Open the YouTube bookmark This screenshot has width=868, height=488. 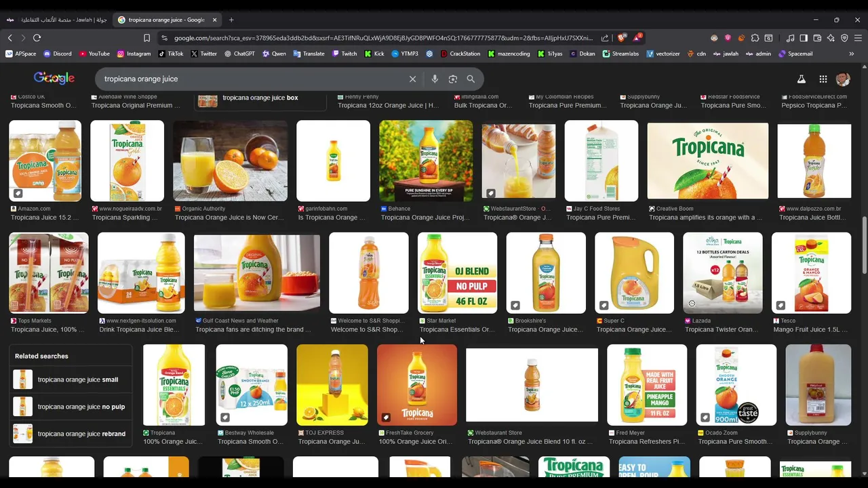tap(94, 54)
